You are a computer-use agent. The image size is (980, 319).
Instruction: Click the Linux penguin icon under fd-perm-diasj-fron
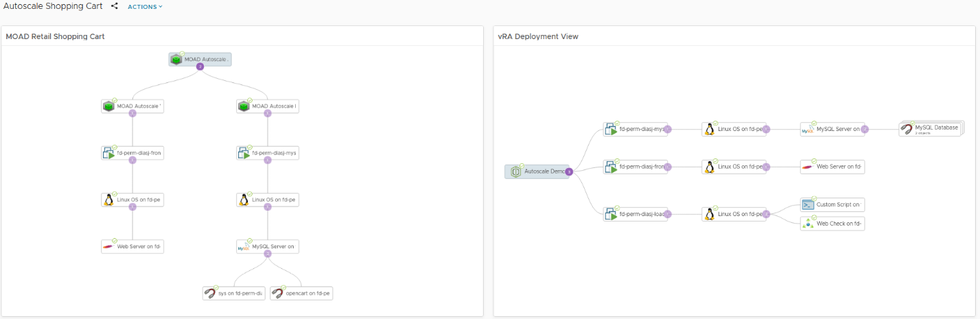[108, 200]
